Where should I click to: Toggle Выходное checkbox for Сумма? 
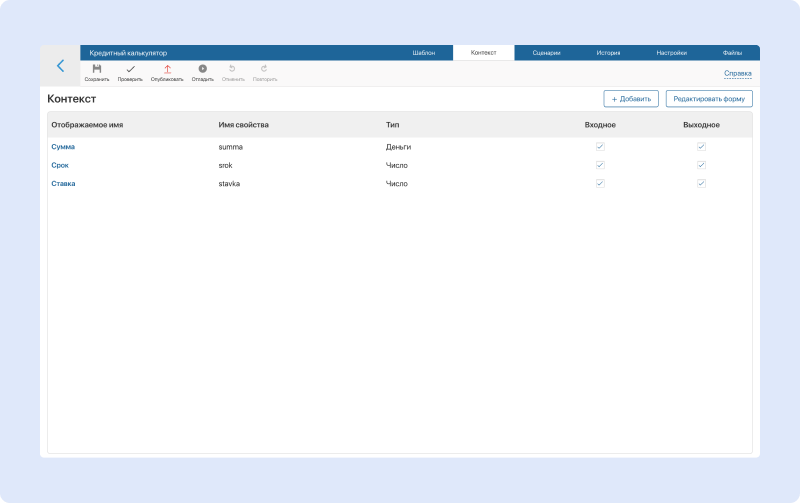701,147
